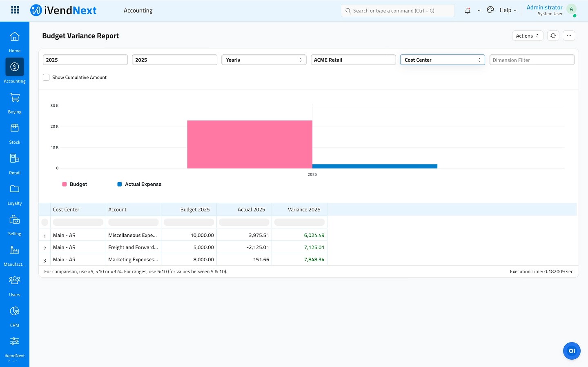
Task: Open the theme palette icon
Action: 490,10
